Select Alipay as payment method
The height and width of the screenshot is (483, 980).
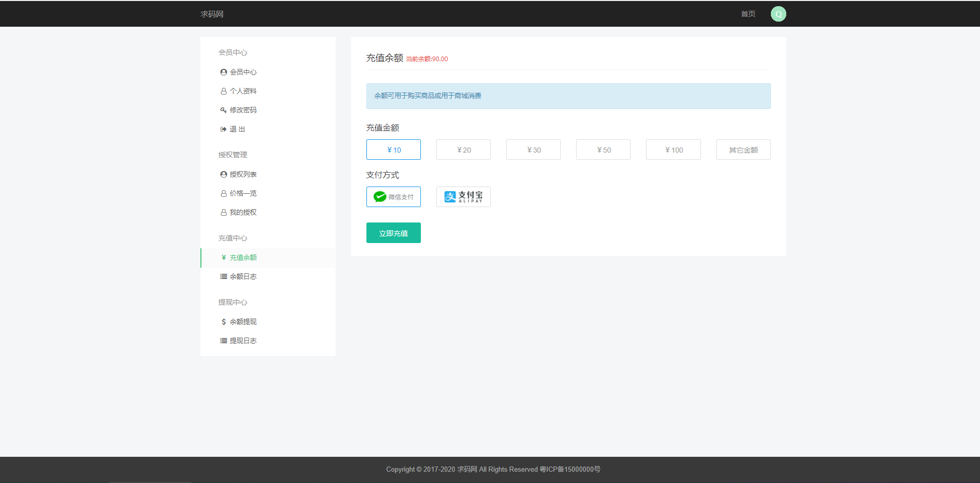[463, 197]
